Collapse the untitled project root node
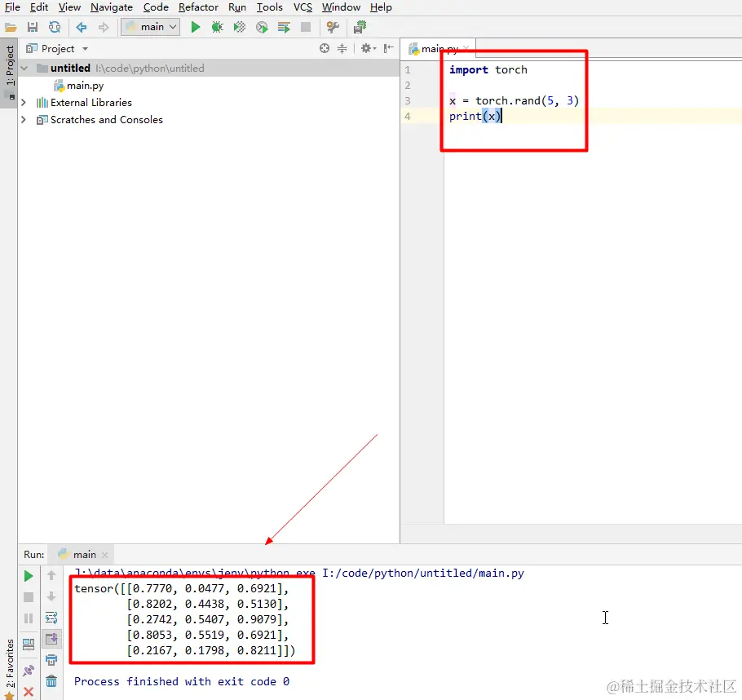The width and height of the screenshot is (742, 700). click(24, 69)
